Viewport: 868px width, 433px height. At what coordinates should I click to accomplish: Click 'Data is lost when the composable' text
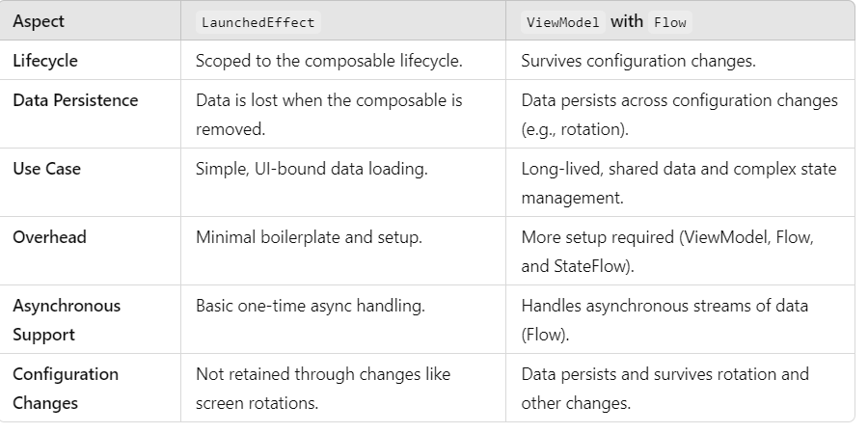329,100
